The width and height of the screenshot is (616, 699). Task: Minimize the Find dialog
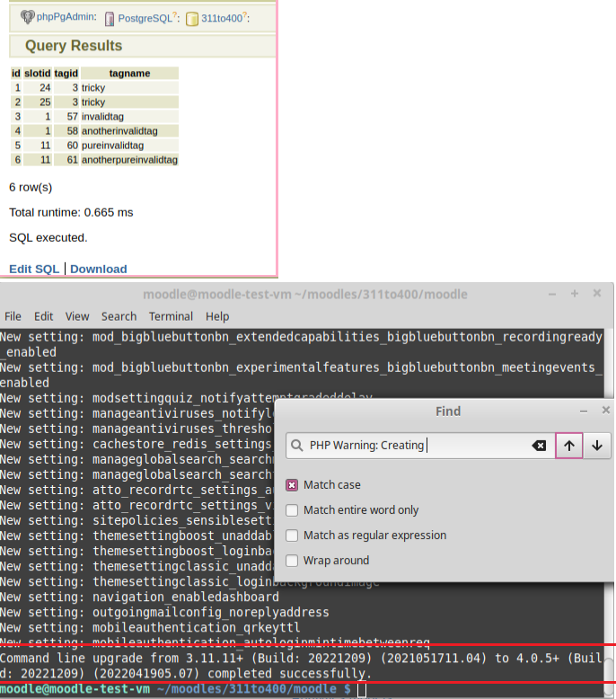pyautogui.click(x=584, y=411)
